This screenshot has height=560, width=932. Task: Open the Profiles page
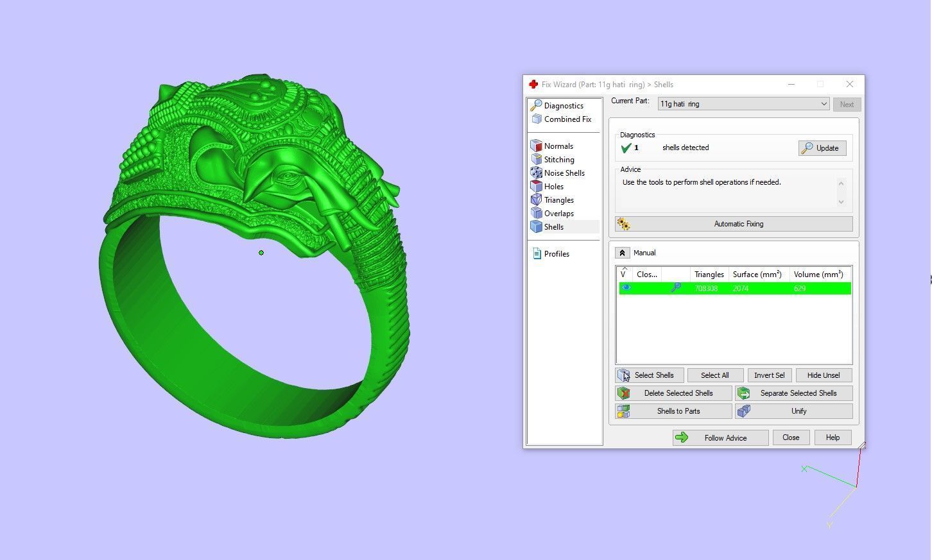[551, 253]
